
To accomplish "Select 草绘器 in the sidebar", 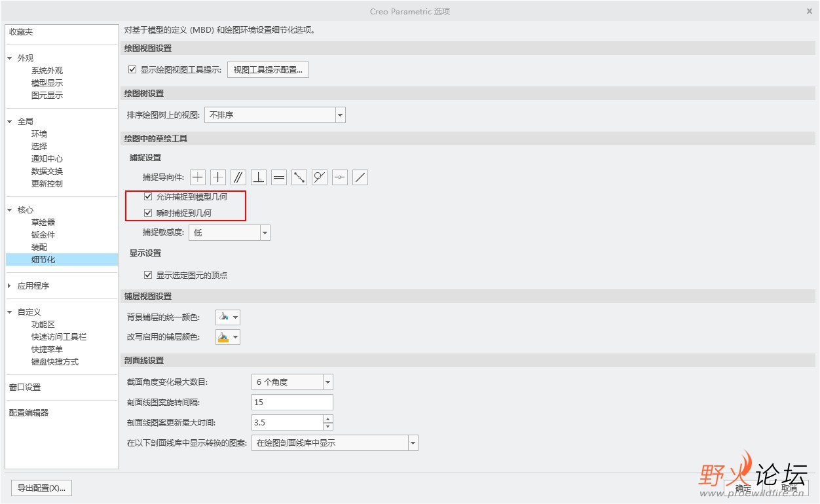I will click(x=43, y=223).
